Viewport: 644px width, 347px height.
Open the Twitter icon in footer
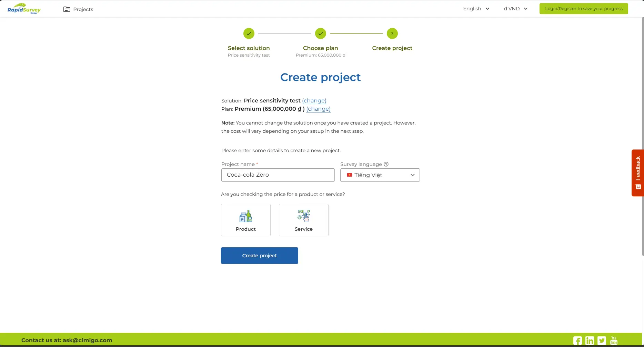(x=602, y=340)
